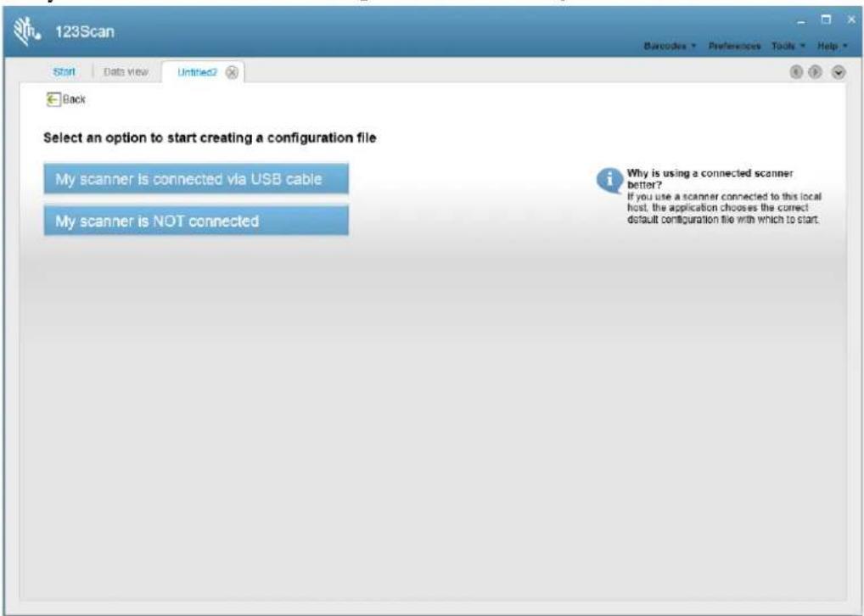Click the previous tab arrow icon
Viewport: 864px width, 616px height.
[x=795, y=71]
